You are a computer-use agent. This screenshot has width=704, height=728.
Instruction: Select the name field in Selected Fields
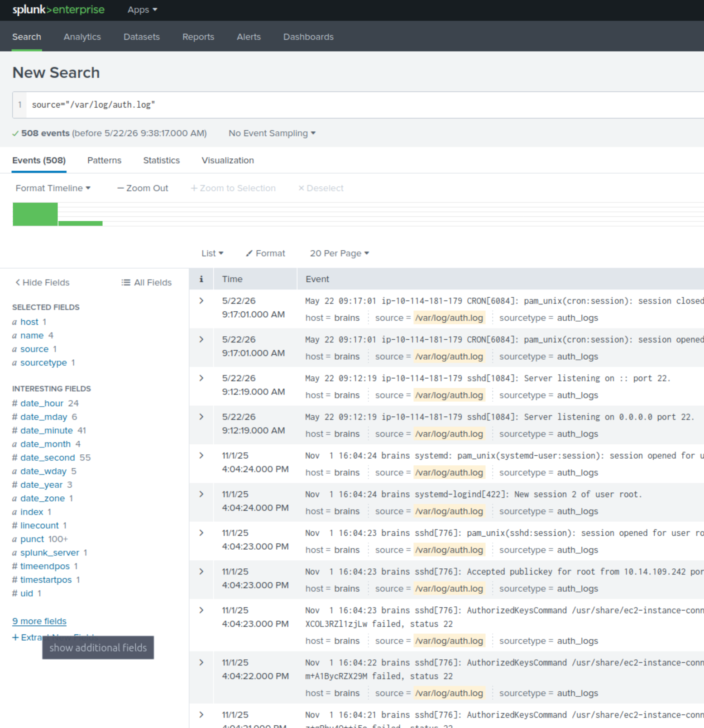coord(32,335)
